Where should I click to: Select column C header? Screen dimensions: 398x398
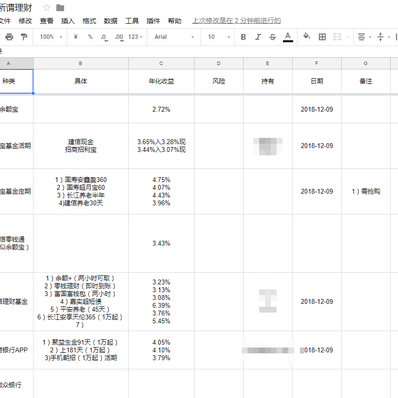pos(161,63)
